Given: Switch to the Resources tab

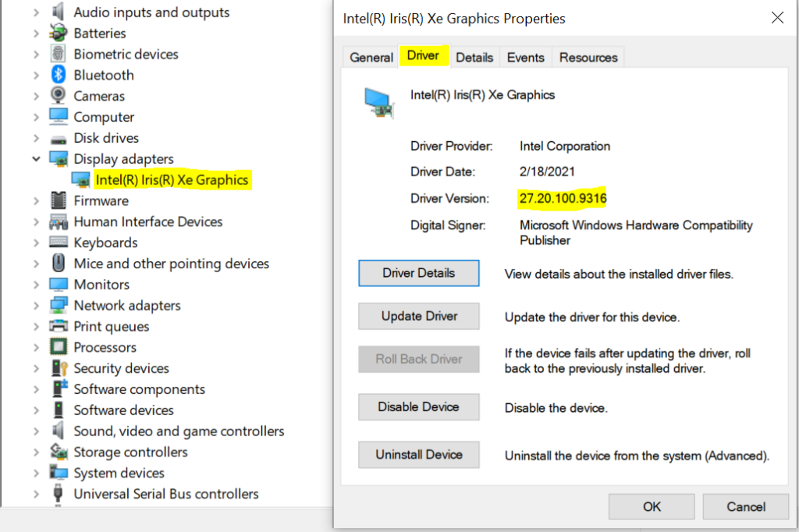Looking at the screenshot, I should pyautogui.click(x=588, y=56).
